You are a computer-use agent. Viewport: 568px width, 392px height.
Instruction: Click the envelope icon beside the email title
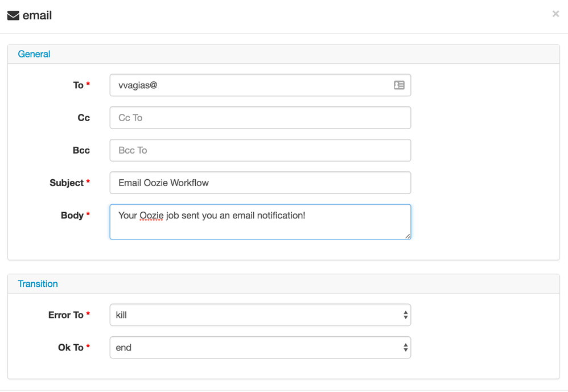click(x=13, y=16)
